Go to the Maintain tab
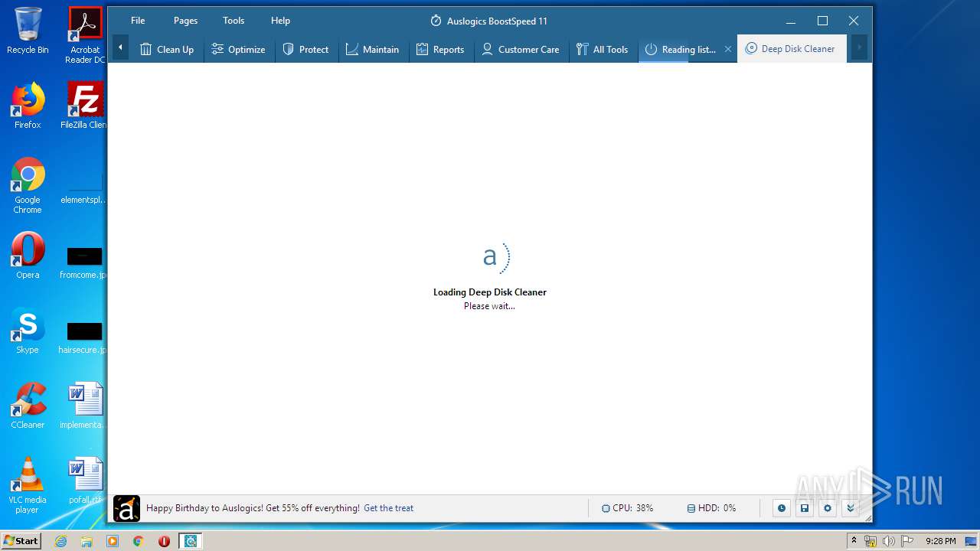Screen dimensions: 980x551 point(373,49)
